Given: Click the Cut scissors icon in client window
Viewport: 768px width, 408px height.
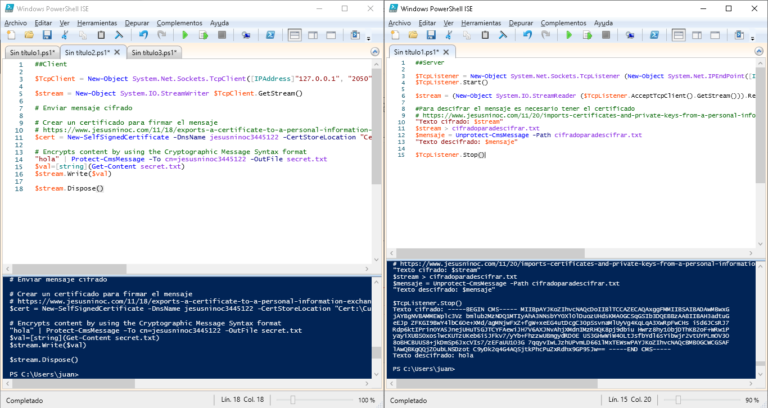Looking at the screenshot, I should tap(64, 35).
